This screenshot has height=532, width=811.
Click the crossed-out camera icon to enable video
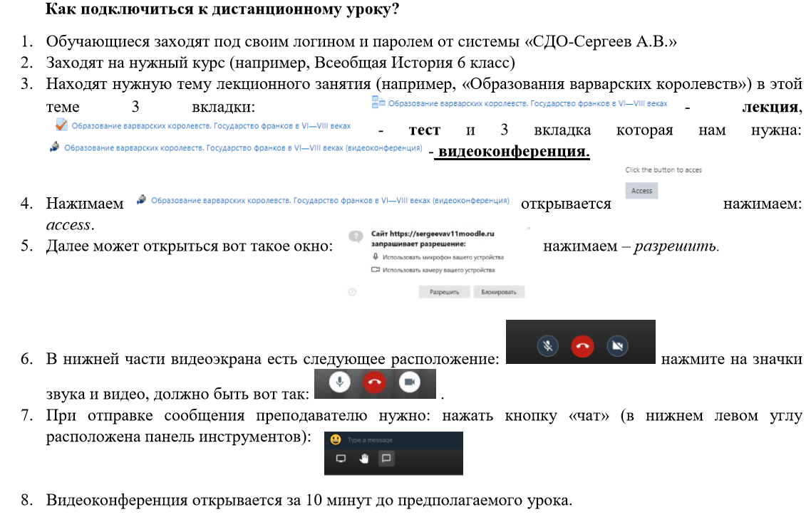tap(617, 345)
